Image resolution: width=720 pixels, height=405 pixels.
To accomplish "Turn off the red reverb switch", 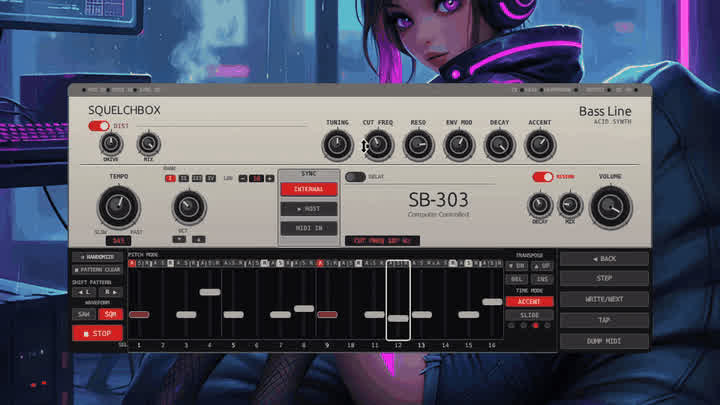I will pyautogui.click(x=542, y=177).
